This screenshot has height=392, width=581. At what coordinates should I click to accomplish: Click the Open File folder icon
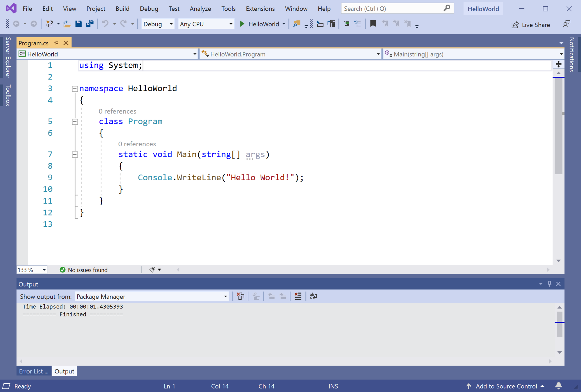(x=67, y=24)
